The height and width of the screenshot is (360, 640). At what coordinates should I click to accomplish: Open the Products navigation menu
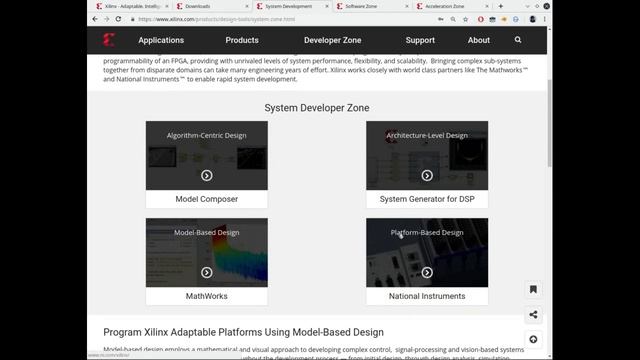click(x=242, y=40)
